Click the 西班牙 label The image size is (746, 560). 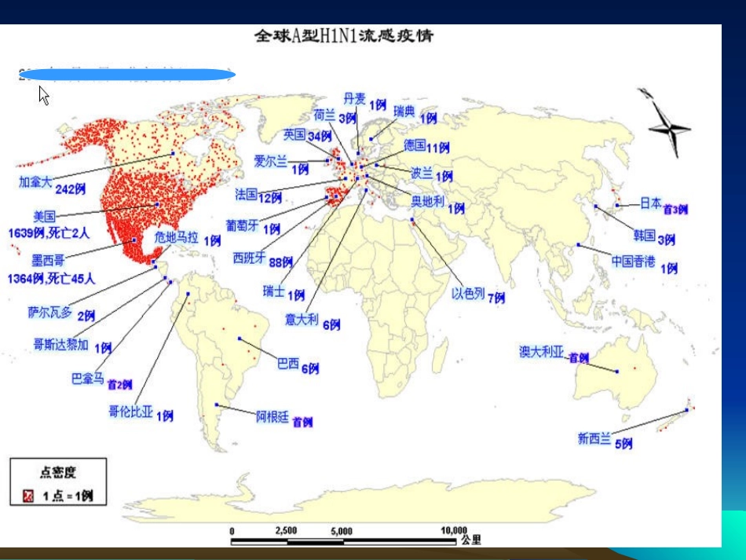coord(249,258)
